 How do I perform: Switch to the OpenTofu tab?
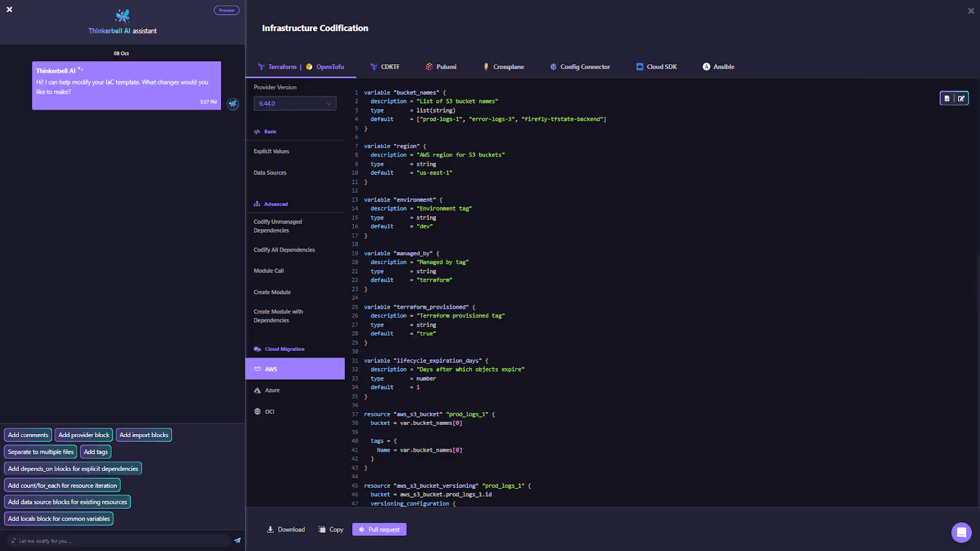[x=325, y=67]
